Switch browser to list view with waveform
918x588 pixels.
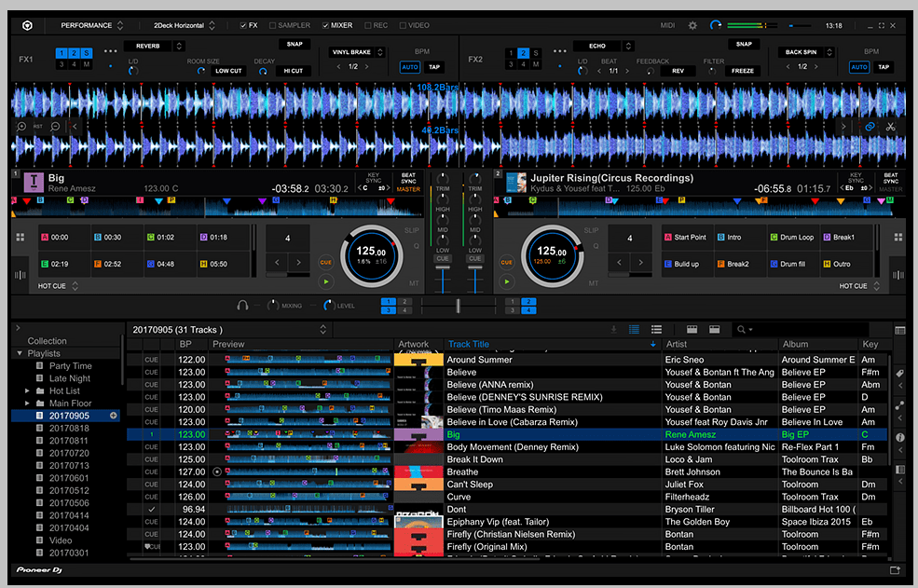tap(634, 330)
